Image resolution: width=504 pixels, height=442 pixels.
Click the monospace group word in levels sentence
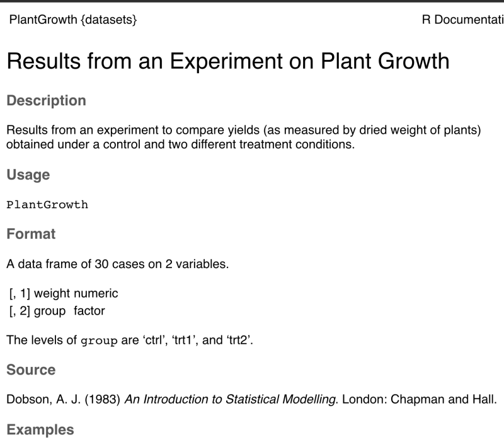[100, 341]
